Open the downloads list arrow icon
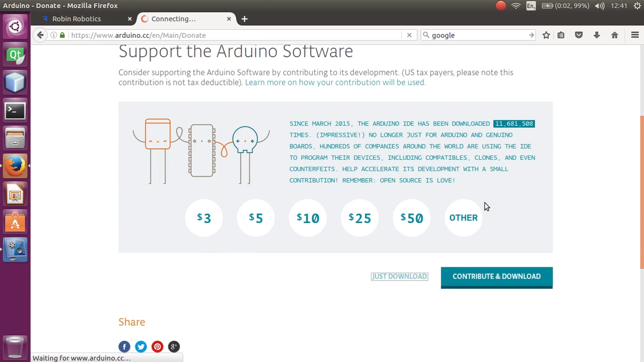This screenshot has width=644, height=362. 596,35
